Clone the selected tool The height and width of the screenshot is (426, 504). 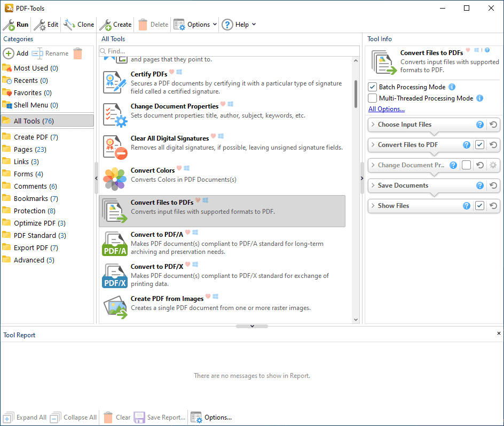(x=79, y=25)
